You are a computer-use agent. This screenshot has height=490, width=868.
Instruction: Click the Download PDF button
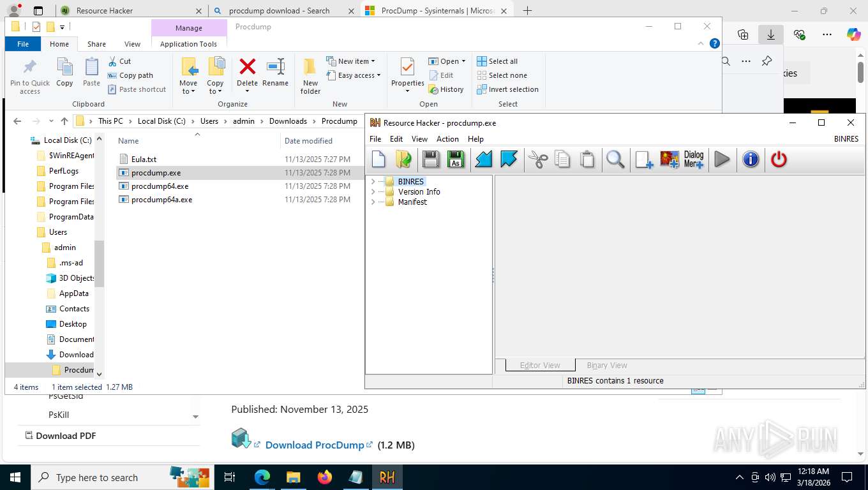click(x=60, y=436)
